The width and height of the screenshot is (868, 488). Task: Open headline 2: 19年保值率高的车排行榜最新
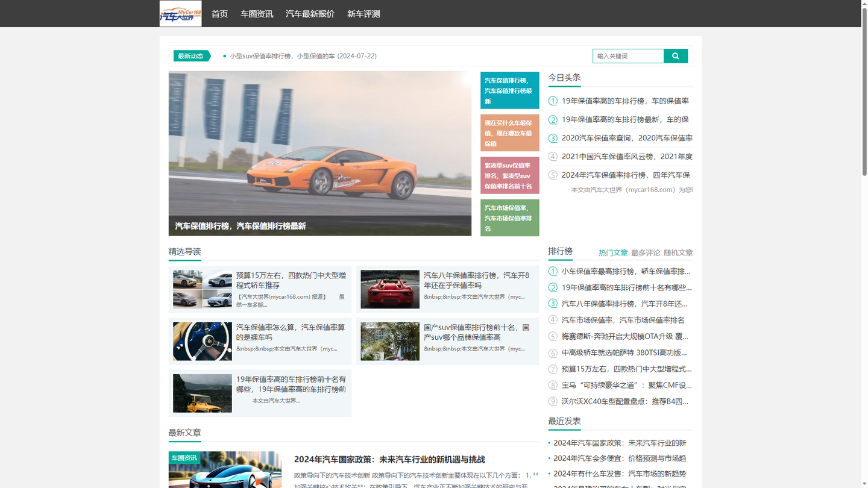click(x=625, y=119)
